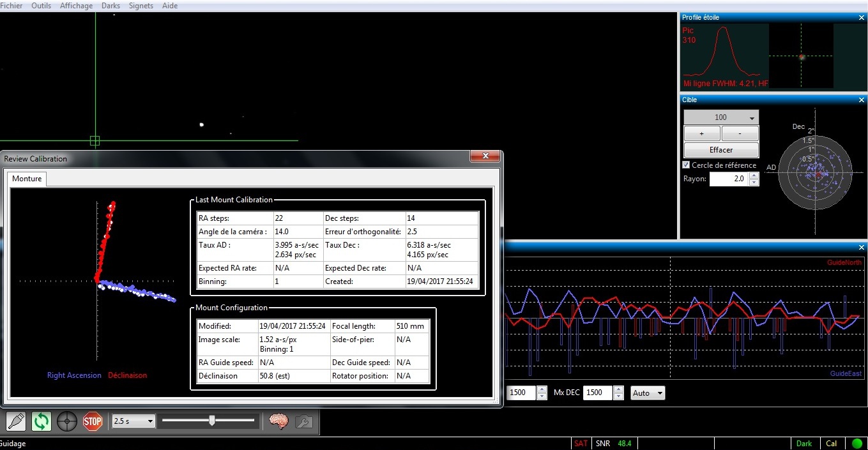Increase Rayon value with the up arrow
The height and width of the screenshot is (450, 868).
(x=754, y=176)
